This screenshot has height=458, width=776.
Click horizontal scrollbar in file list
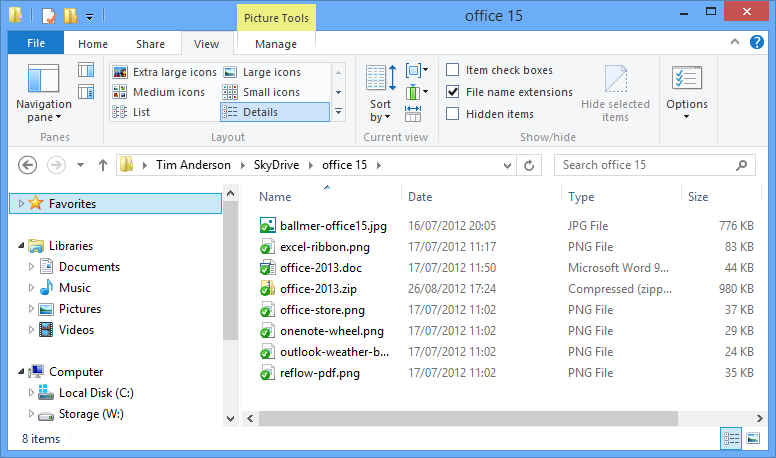coord(468,418)
